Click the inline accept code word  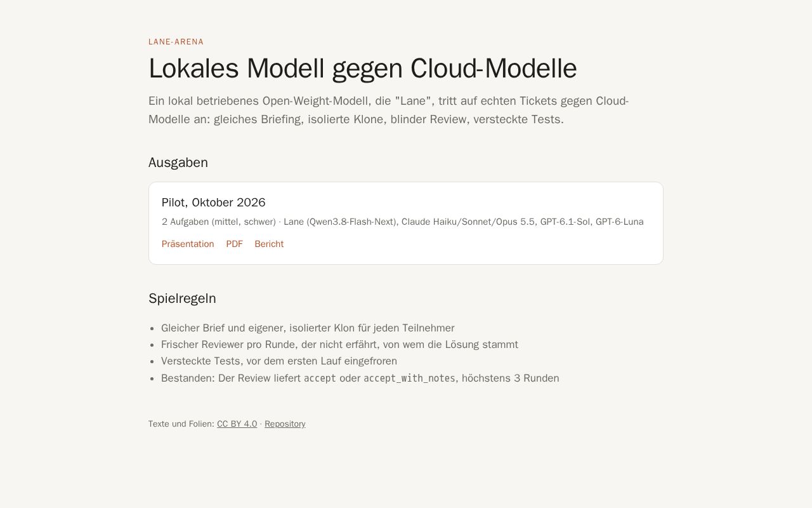(x=320, y=378)
